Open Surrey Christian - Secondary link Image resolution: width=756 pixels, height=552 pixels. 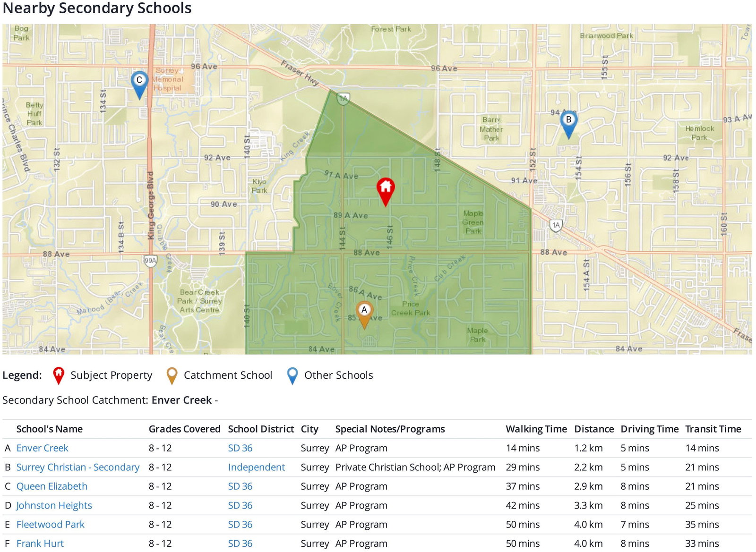click(x=78, y=467)
